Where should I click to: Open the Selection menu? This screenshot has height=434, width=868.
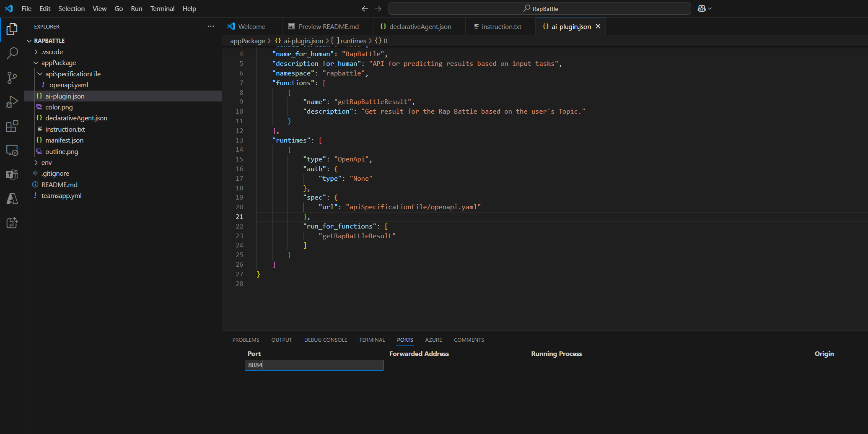point(71,8)
